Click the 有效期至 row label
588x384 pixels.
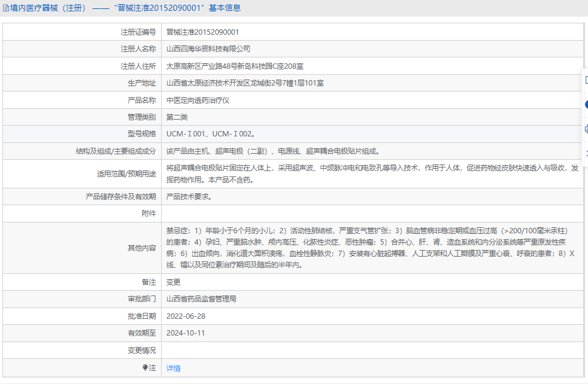(x=141, y=333)
